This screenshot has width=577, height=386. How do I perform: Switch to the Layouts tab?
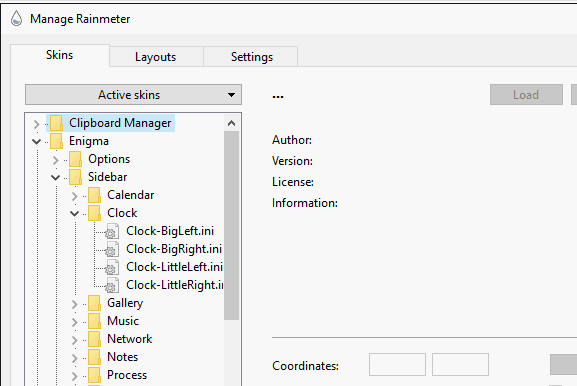coord(156,57)
